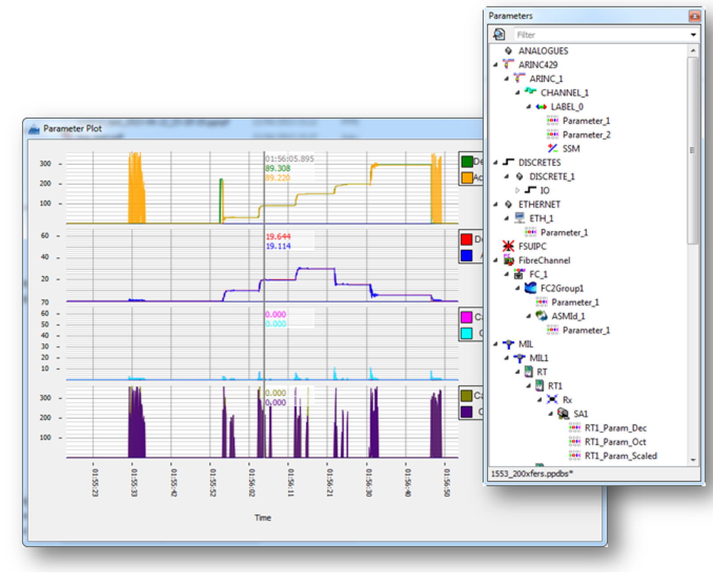The width and height of the screenshot is (713, 588).
Task: Select the LABEL_0 arrows icon
Action: coord(540,107)
